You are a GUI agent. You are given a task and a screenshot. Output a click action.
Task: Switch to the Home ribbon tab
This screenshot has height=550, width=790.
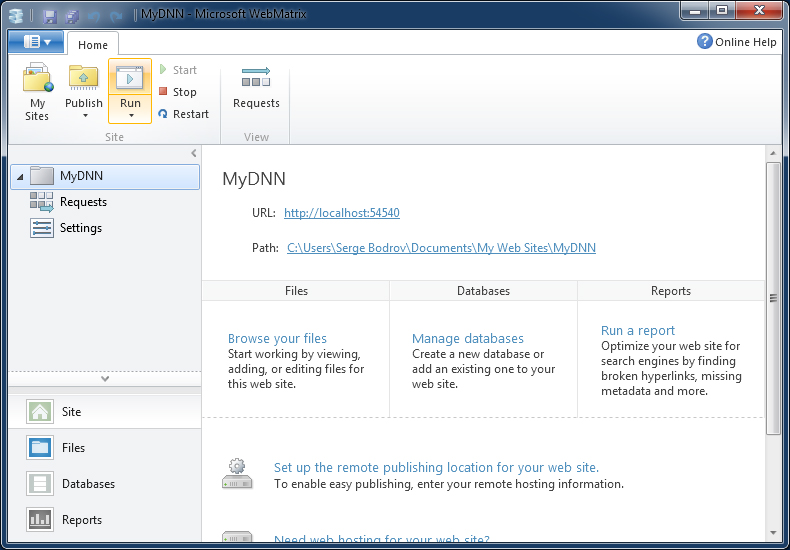pyautogui.click(x=93, y=45)
